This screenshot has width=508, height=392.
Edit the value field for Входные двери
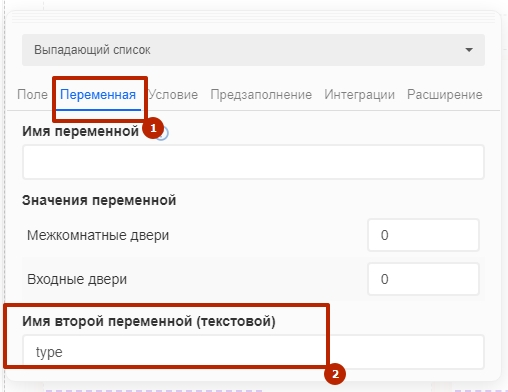423,279
